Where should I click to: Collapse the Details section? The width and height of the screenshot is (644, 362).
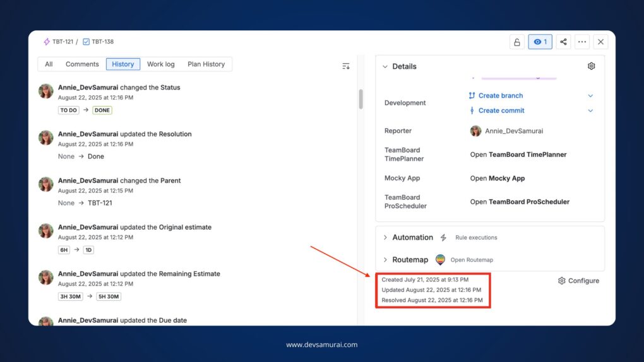[x=385, y=66]
